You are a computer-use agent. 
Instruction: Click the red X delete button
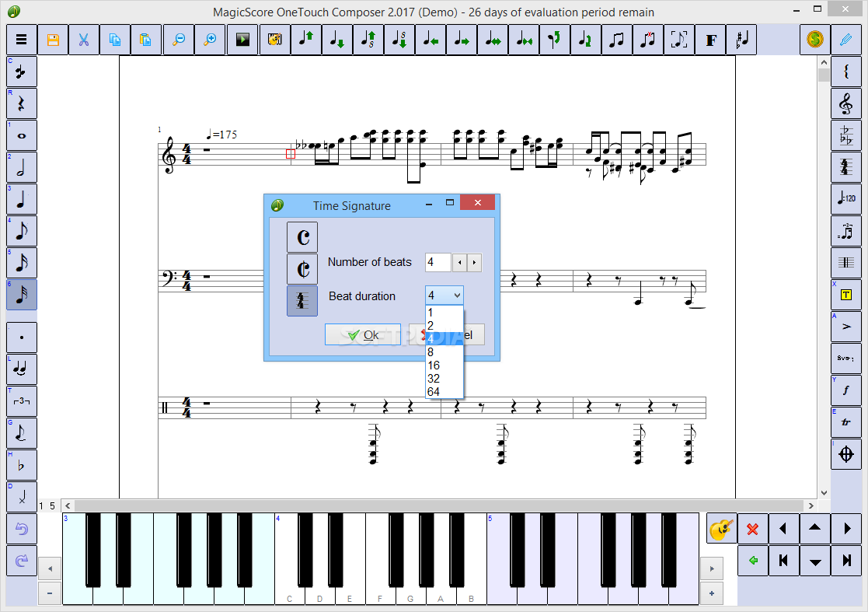coord(752,529)
